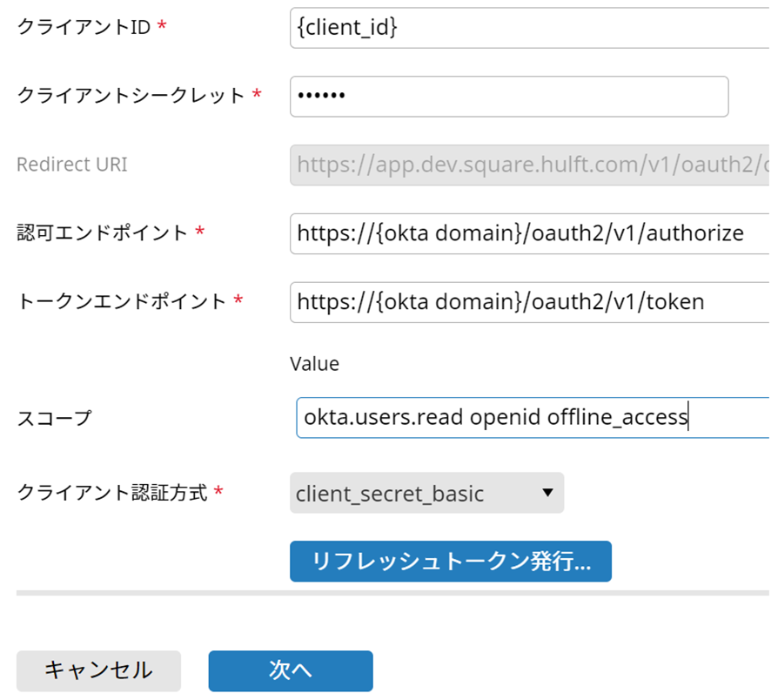Screen dimensions: 771x700
Task: Click the greyed-out Redirect URI field
Action: [x=529, y=165]
